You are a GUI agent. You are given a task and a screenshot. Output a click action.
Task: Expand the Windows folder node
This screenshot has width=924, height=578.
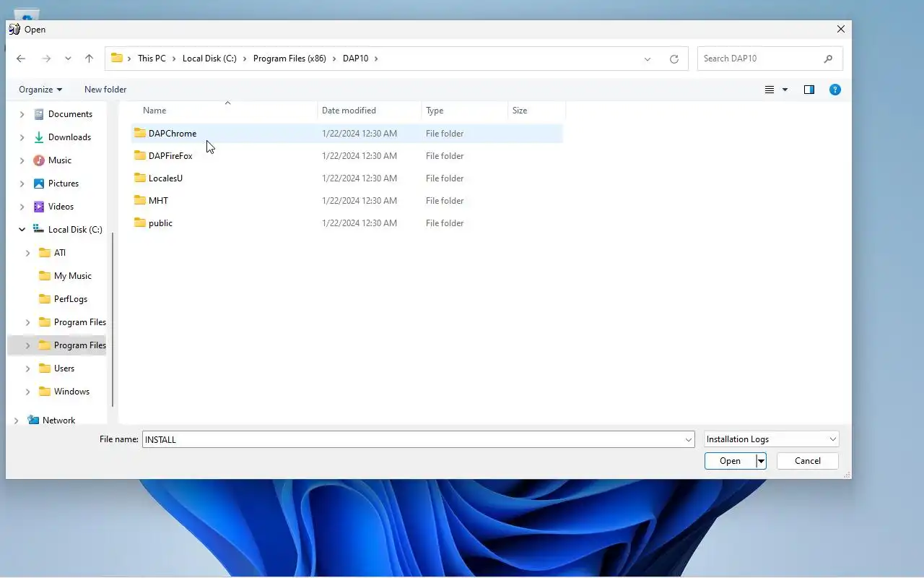coord(27,392)
